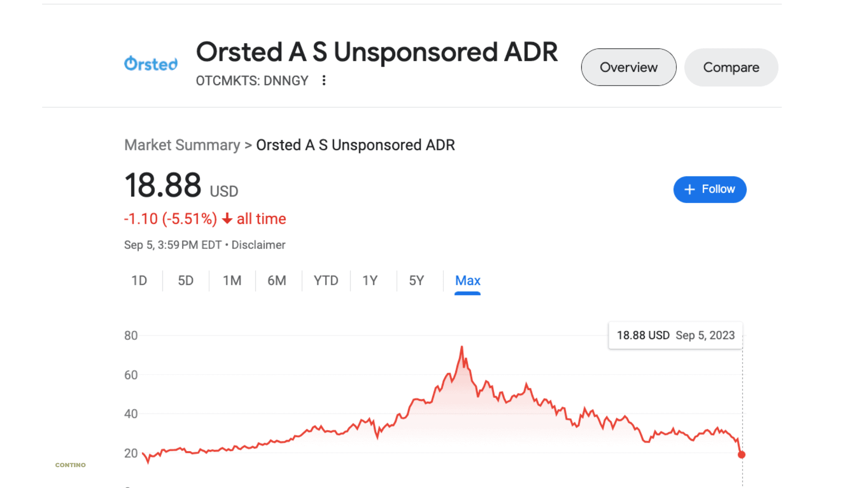Viewport: 868px width, 488px height.
Task: Click the red endpoint dot on chart
Action: 742,455
